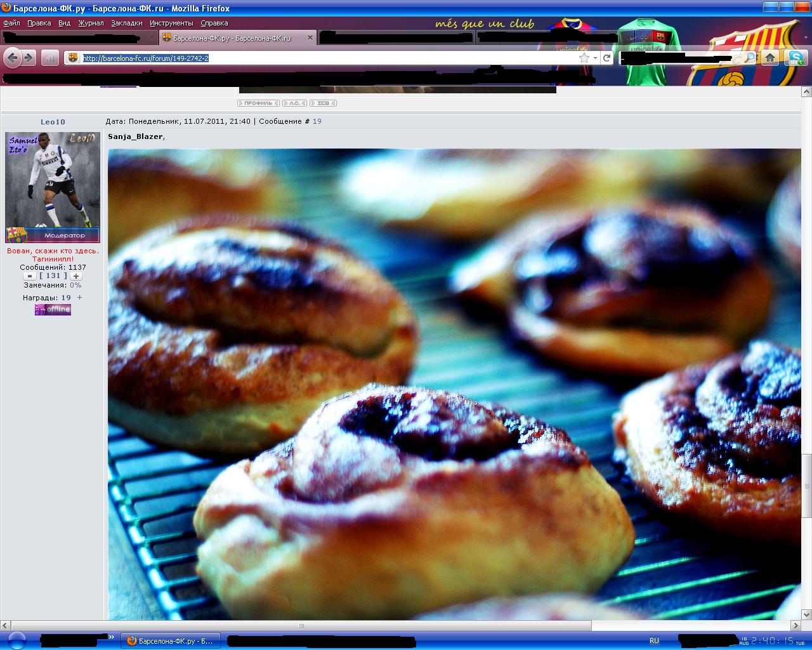Image resolution: width=812 pixels, height=650 pixels.
Task: Bookmark page with the star icon
Action: tap(584, 58)
